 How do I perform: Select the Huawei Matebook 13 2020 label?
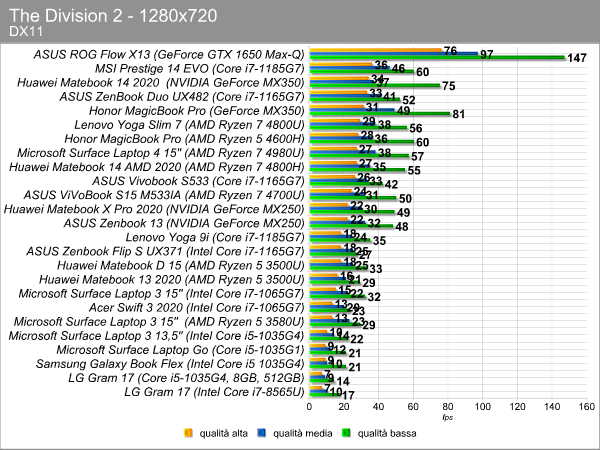click(x=171, y=280)
